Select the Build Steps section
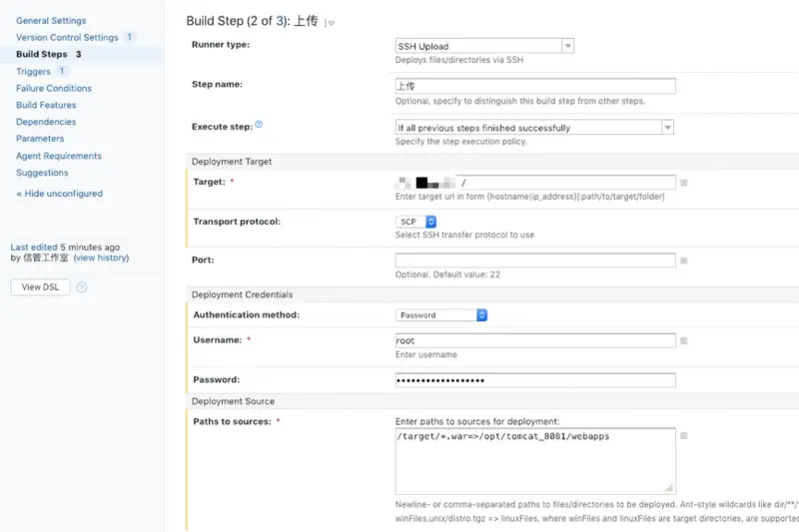The width and height of the screenshot is (799, 532). click(41, 54)
